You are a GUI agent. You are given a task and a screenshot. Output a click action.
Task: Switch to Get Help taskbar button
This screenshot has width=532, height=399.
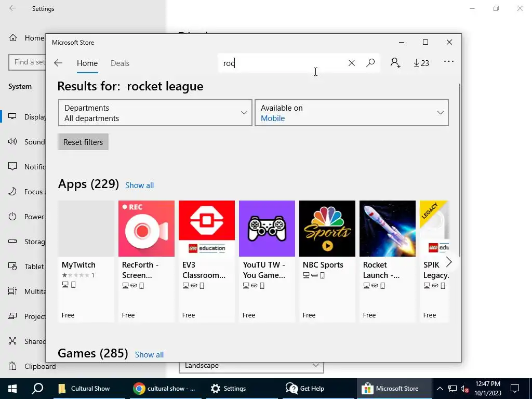[x=318, y=389]
